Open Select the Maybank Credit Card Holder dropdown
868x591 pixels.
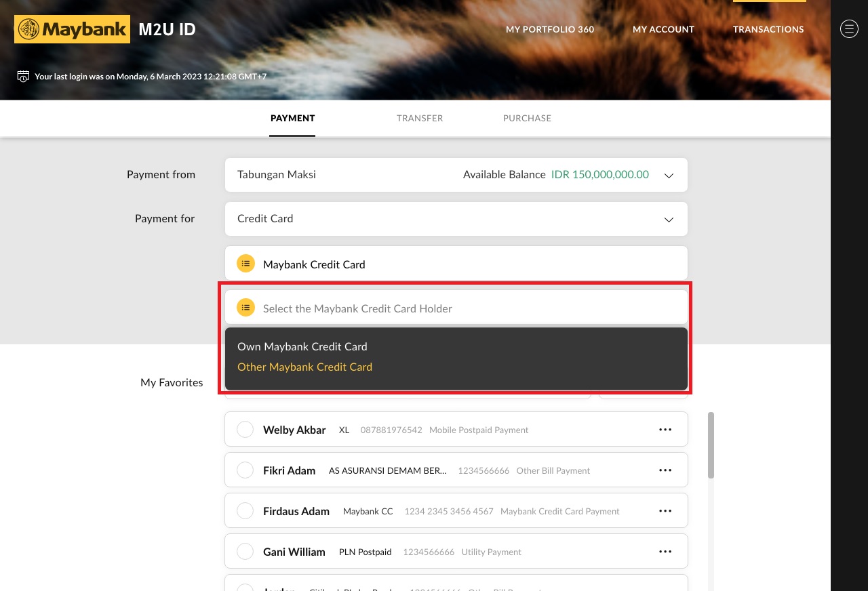click(x=456, y=308)
